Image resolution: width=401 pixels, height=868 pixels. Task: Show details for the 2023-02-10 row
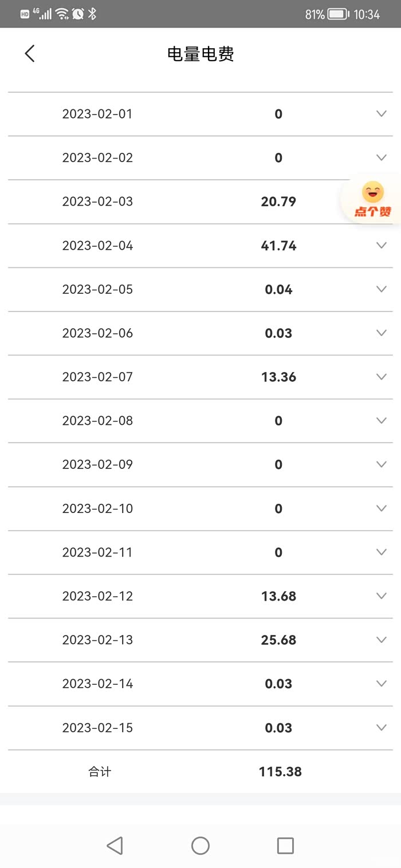382,508
